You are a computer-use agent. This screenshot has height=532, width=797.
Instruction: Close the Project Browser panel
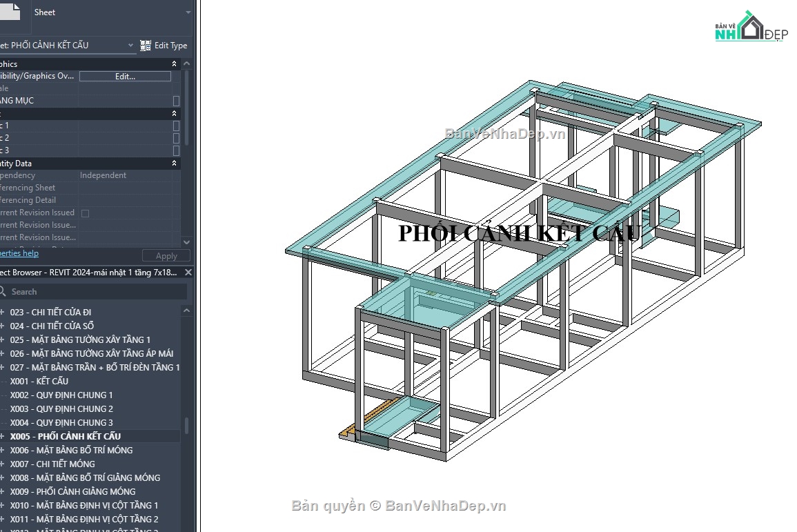188,272
